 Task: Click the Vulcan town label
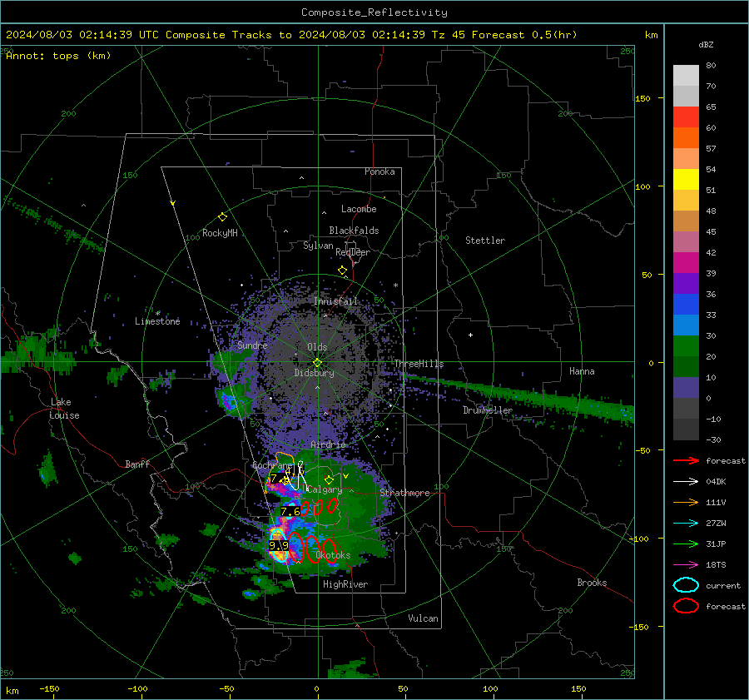[x=423, y=618]
